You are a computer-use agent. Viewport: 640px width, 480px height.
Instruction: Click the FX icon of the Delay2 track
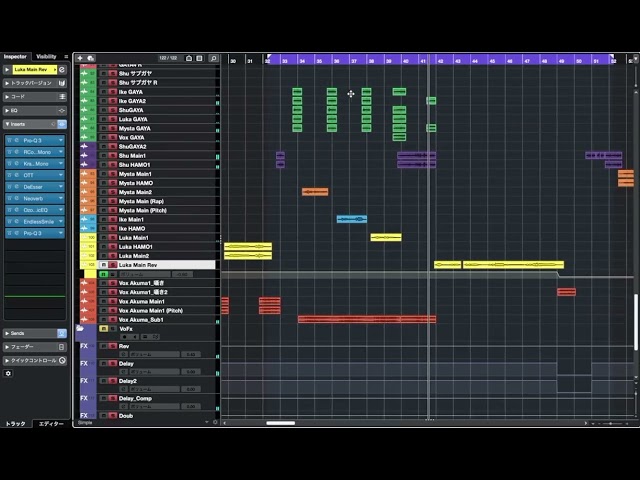coord(84,381)
